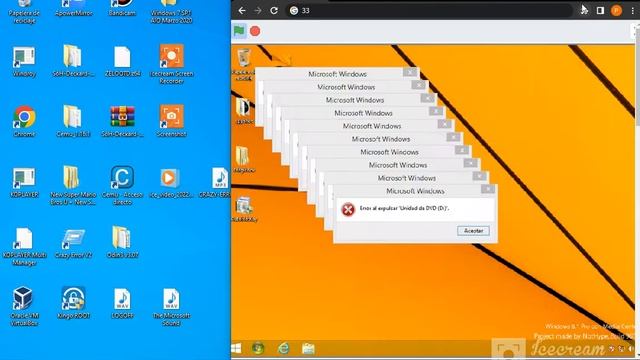Open the ApowerMirror shortcut

[x=73, y=8]
